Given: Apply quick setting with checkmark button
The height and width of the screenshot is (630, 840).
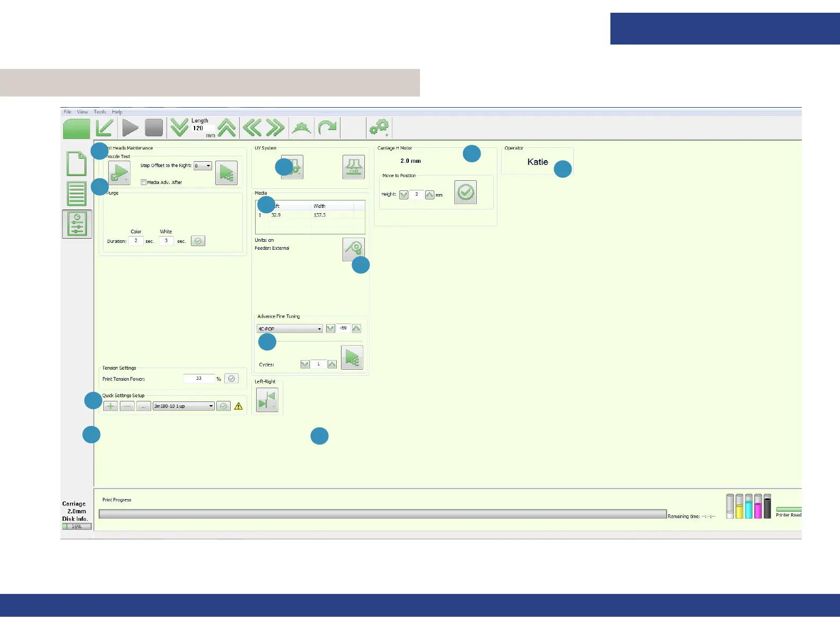Looking at the screenshot, I should coord(224,406).
